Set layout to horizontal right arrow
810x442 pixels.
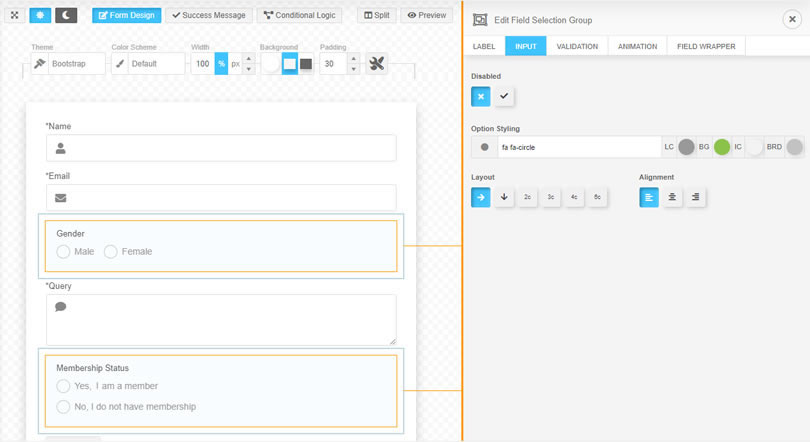[480, 197]
